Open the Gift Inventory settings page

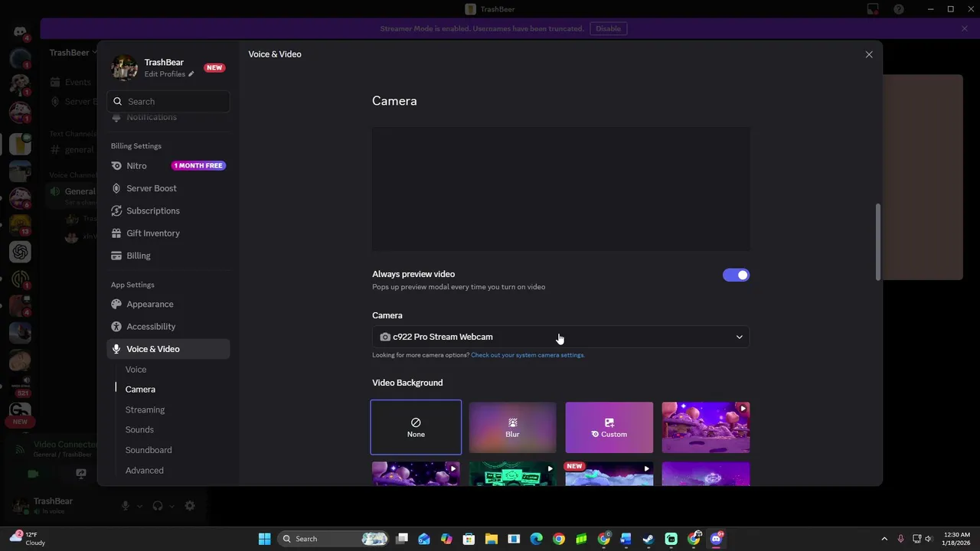coord(168,233)
